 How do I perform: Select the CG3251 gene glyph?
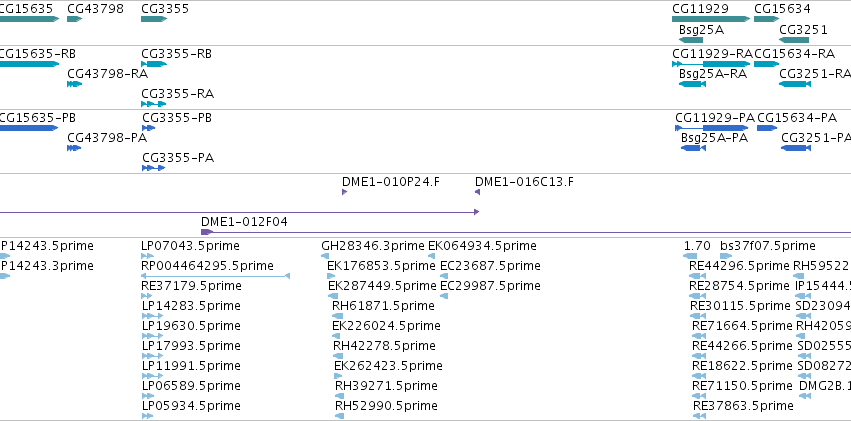coord(794,39)
